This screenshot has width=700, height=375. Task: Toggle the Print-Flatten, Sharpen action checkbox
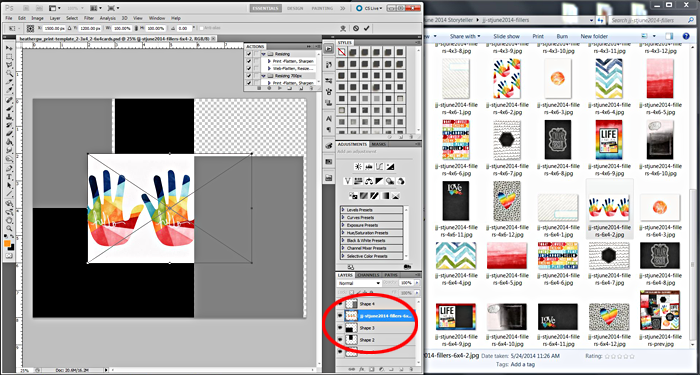pos(249,61)
